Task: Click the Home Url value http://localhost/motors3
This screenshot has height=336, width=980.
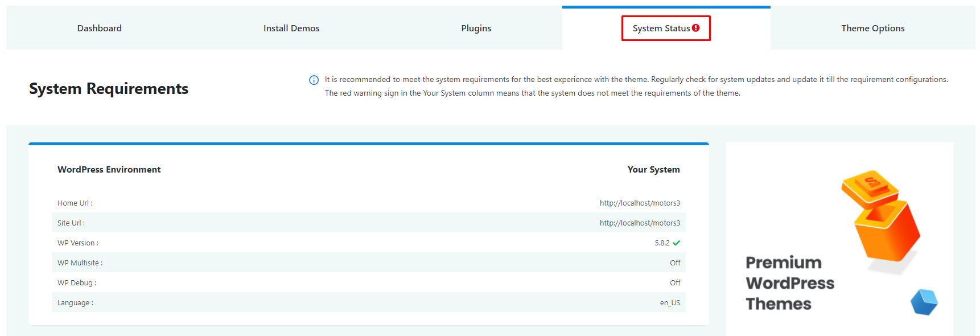Action: [640, 203]
